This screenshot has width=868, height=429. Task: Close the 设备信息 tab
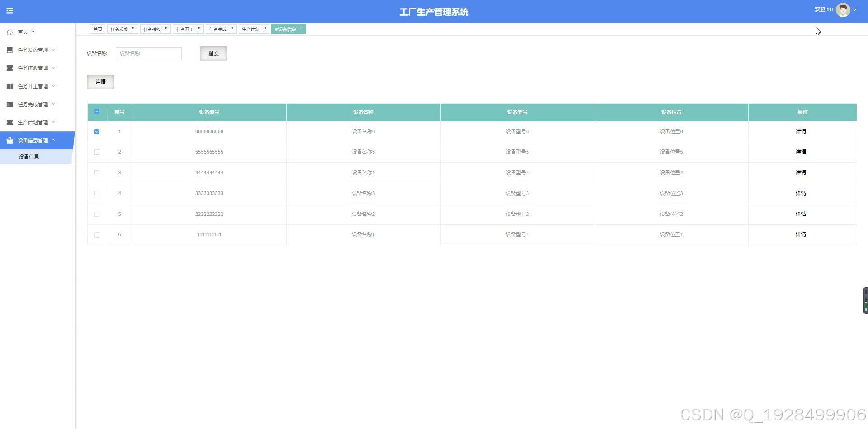coord(302,28)
